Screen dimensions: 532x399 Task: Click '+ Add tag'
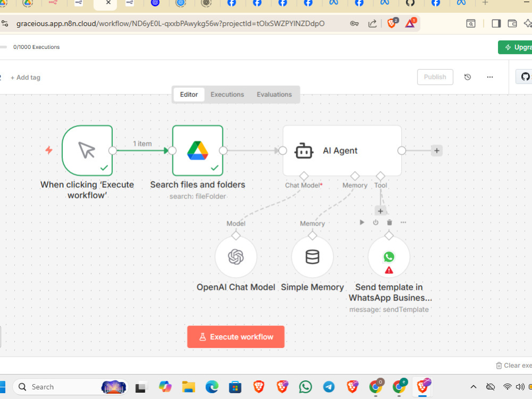pos(26,77)
